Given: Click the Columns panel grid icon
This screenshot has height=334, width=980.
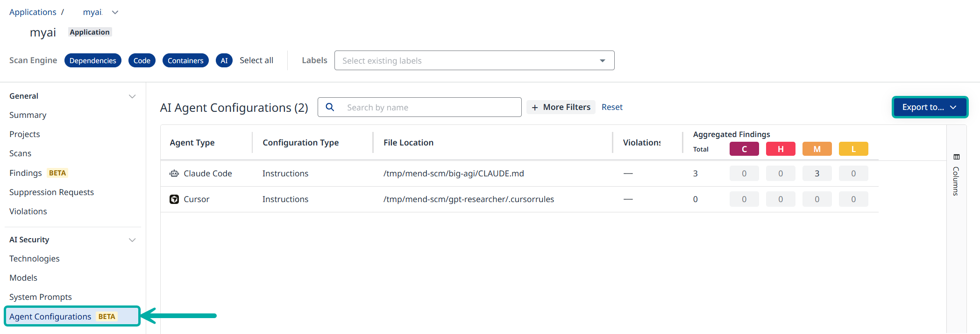Looking at the screenshot, I should [956, 157].
